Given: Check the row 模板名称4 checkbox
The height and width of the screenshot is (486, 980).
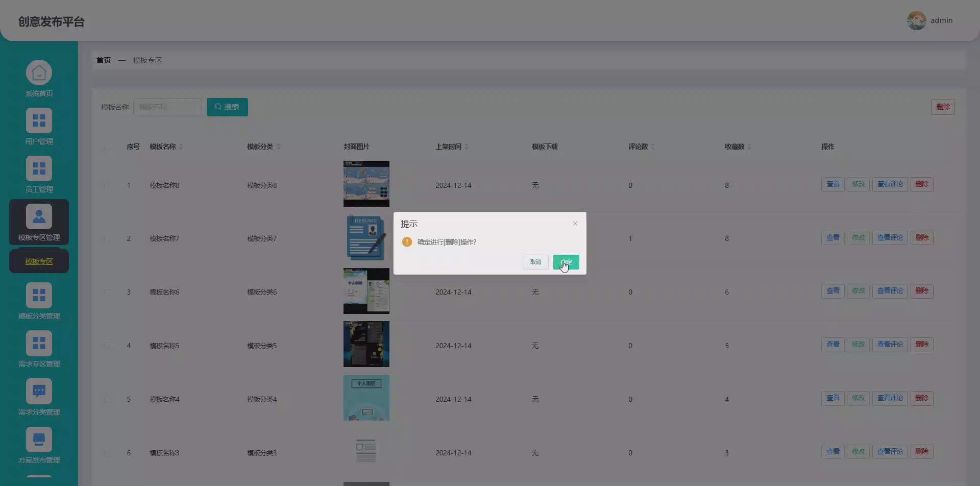Looking at the screenshot, I should 107,399.
